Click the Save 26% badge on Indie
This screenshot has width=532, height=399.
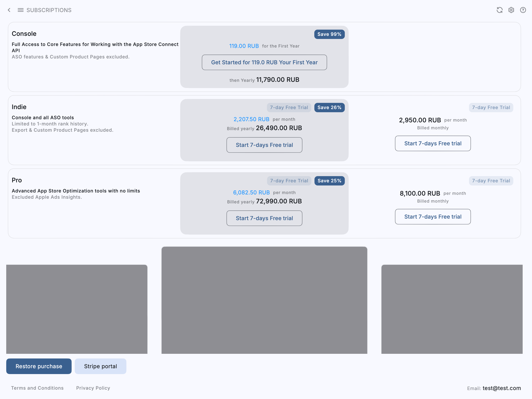(329, 107)
